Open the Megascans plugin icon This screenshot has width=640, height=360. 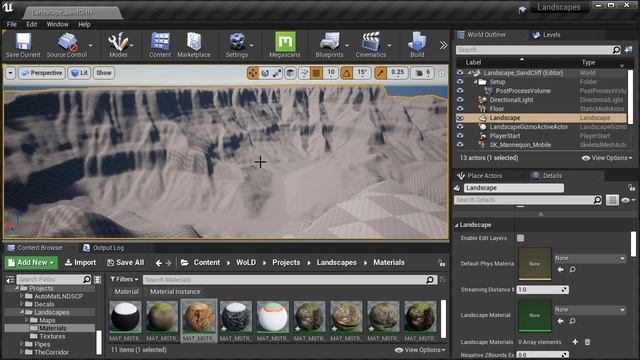point(285,45)
